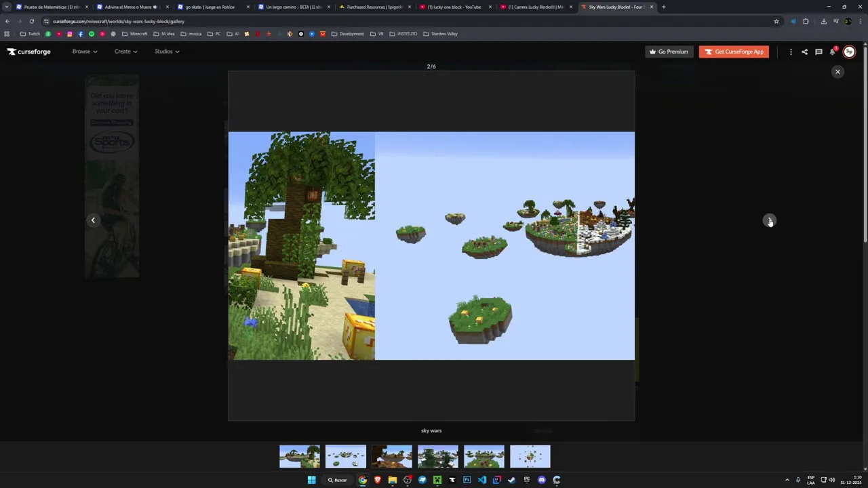Open the Instagram bookmark icon
868x488 pixels.
pos(69,34)
